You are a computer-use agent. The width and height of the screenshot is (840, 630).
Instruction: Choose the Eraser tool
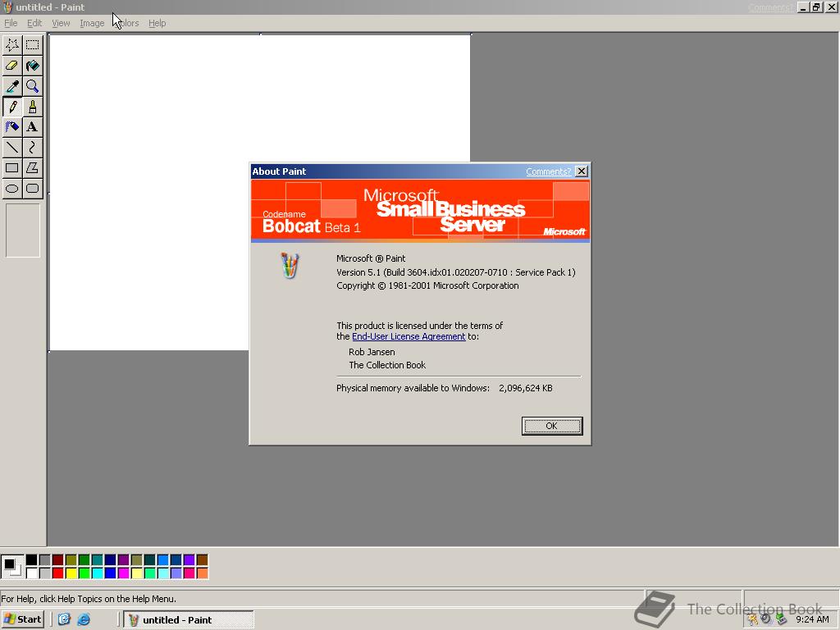coord(11,66)
